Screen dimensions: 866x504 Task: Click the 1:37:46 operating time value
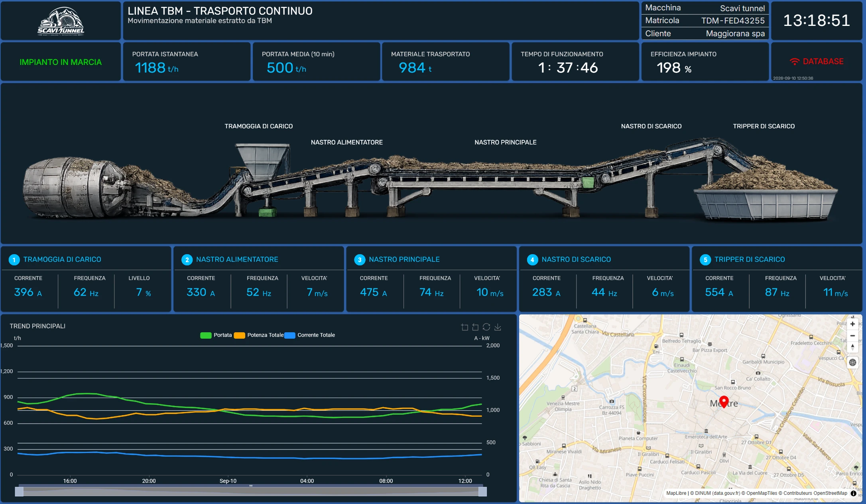point(568,68)
